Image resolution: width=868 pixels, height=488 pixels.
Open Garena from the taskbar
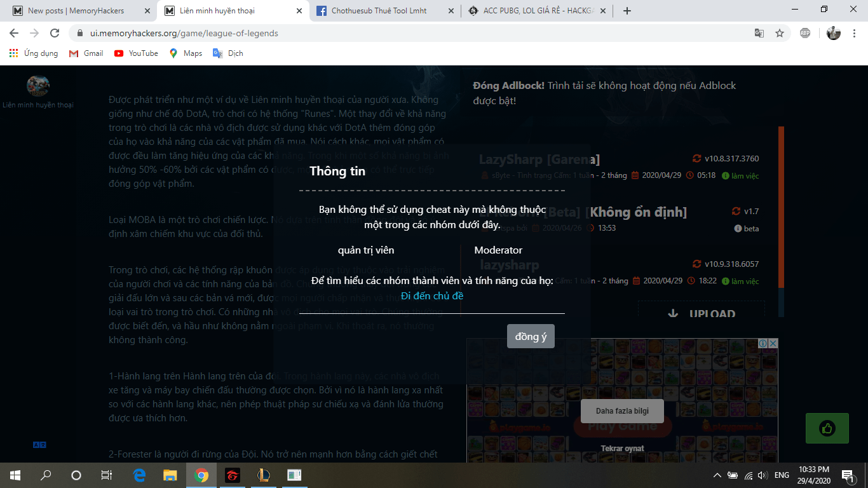tap(233, 475)
